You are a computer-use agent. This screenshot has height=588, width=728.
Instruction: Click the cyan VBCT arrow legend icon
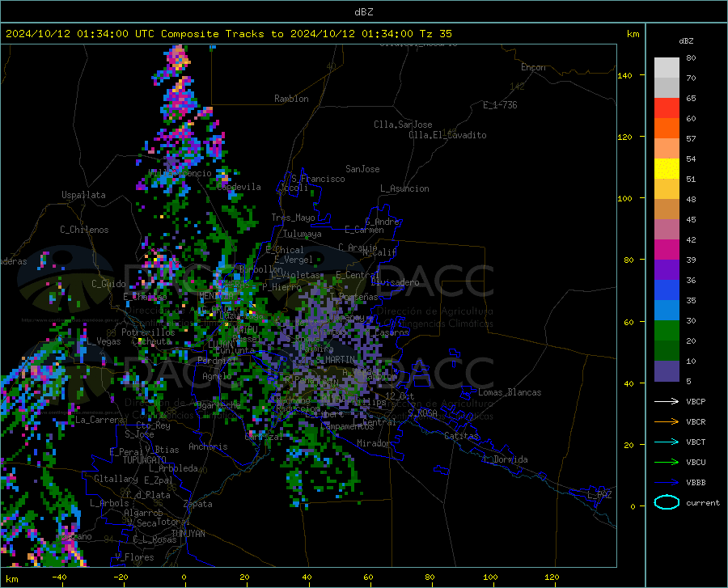tap(667, 442)
